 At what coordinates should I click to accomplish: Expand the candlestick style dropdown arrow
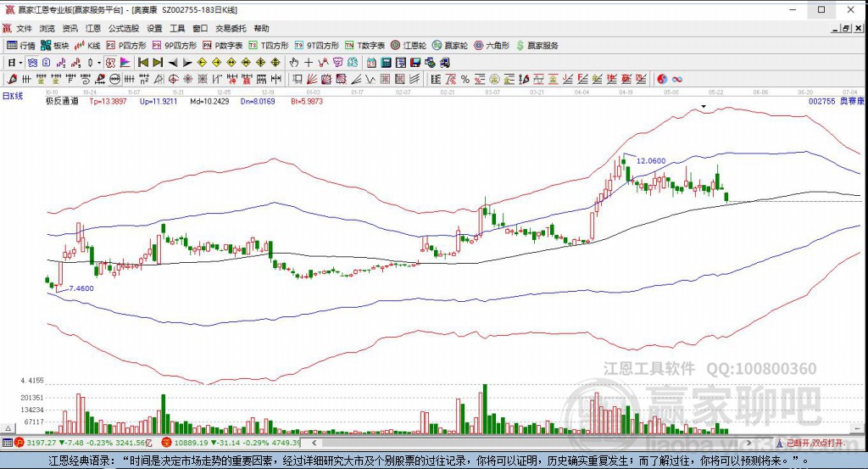(99, 63)
